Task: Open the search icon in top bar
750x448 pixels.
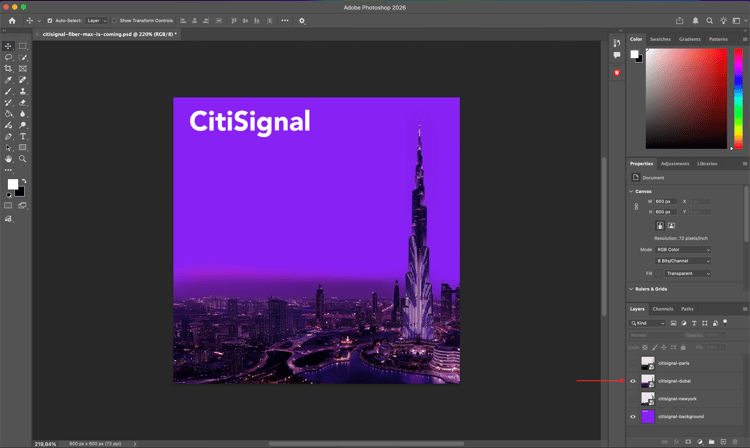Action: [710, 20]
